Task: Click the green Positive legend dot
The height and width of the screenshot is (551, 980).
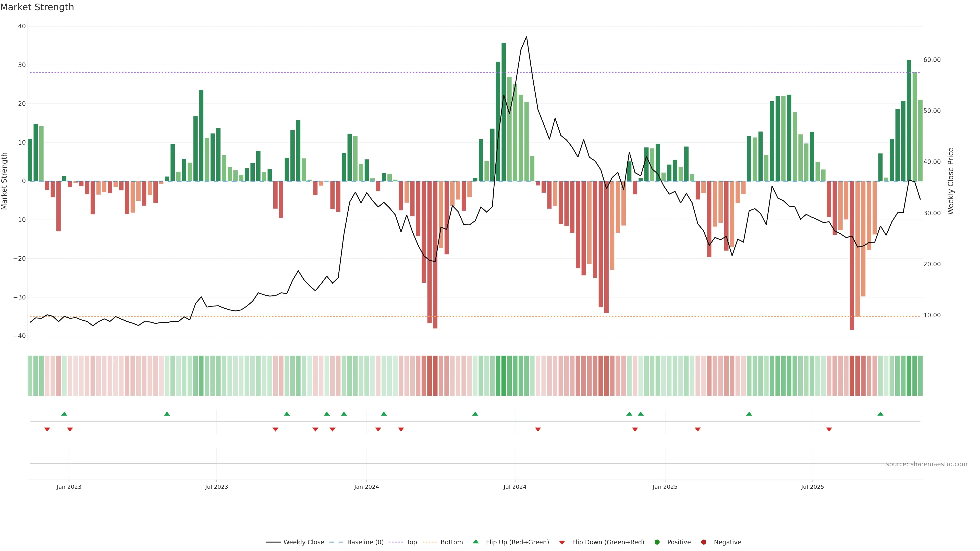Action: point(657,542)
